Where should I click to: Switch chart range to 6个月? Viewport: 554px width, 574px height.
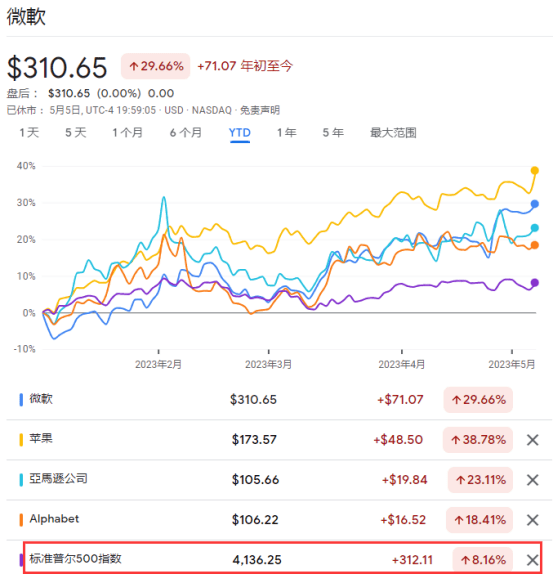tap(186, 133)
